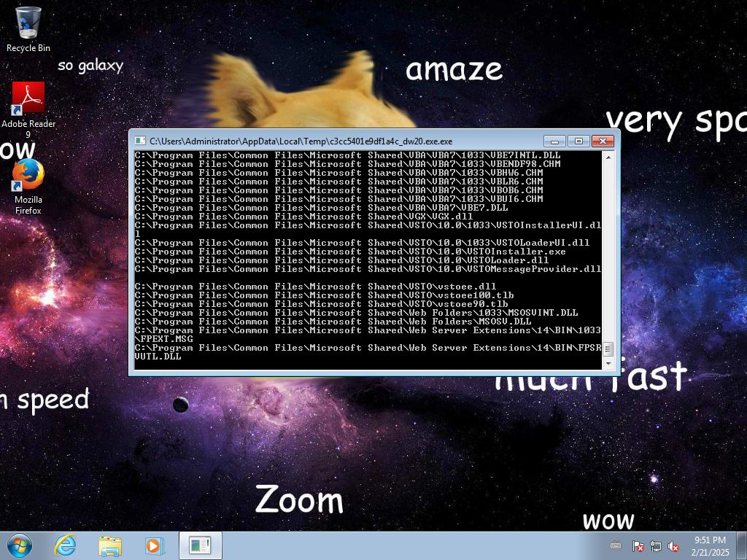Click the VGX.dll output line
The width and height of the screenshot is (747, 560).
coord(303,217)
